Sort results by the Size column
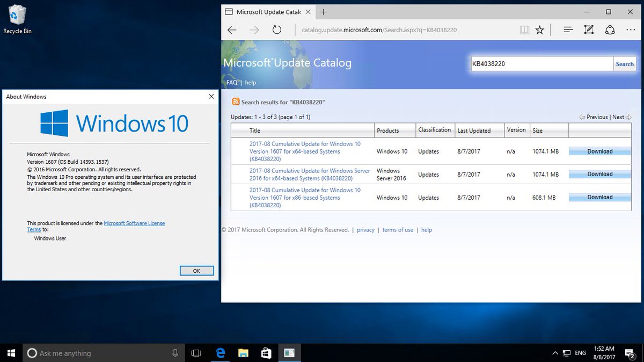Viewport: 644px width, 362px height. pos(537,130)
